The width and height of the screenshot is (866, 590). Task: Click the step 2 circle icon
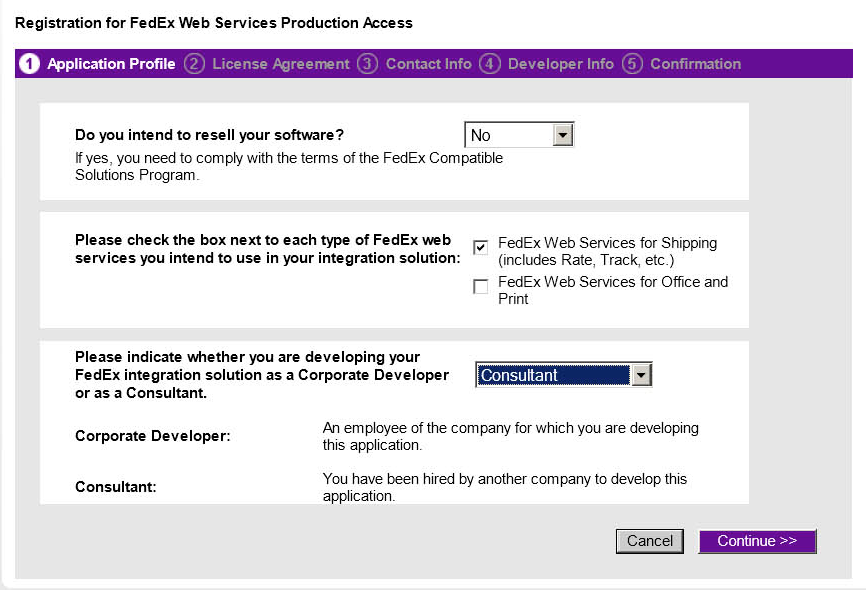pos(195,64)
